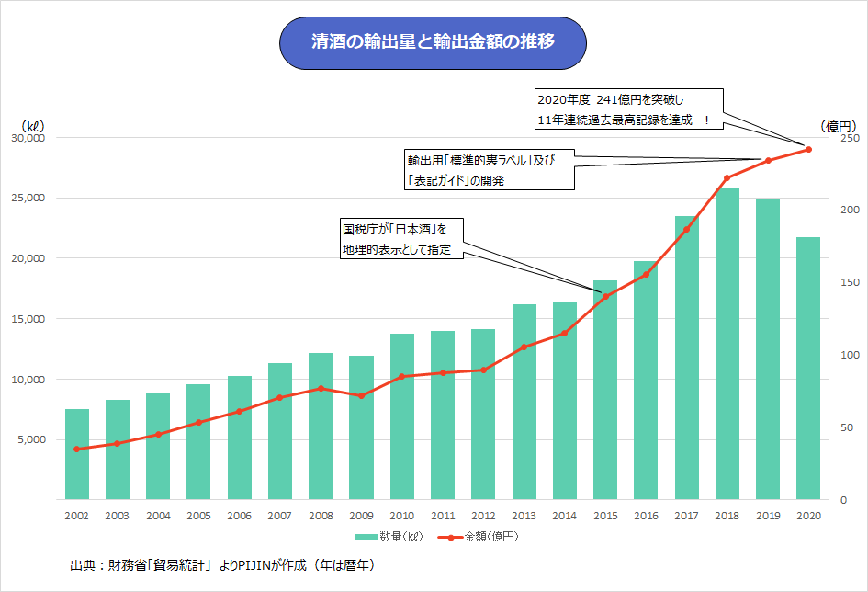868x592 pixels.
Task: Click the red line marker at 2015
Action: pos(605,296)
